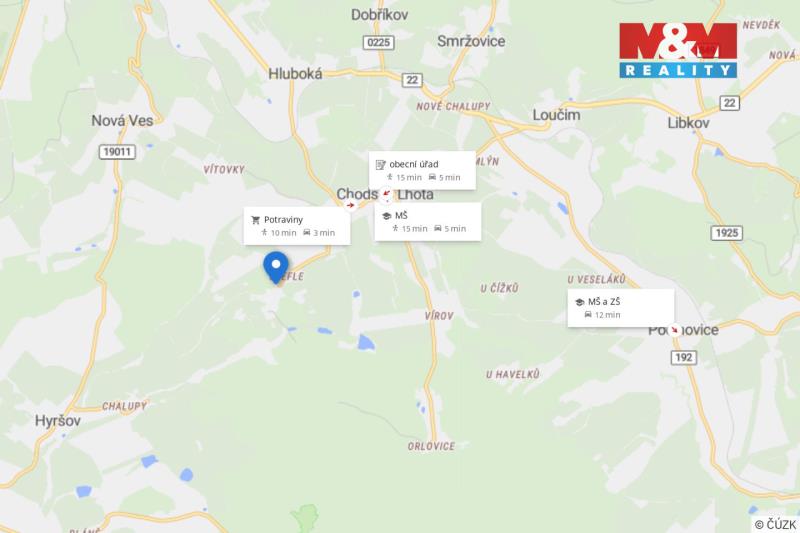The width and height of the screenshot is (800, 533).
Task: Click the road 22 shield near Nové Chalupy
Action: click(412, 80)
